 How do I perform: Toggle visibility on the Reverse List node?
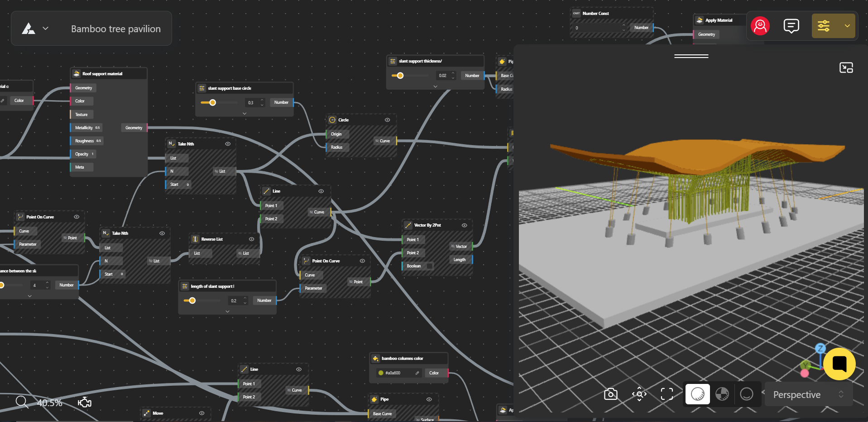(x=252, y=239)
